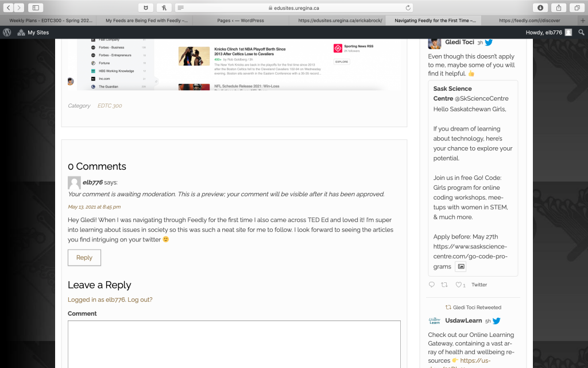Like Gledi Toci's tweet with the heart
This screenshot has width=588, height=368.
pyautogui.click(x=458, y=285)
